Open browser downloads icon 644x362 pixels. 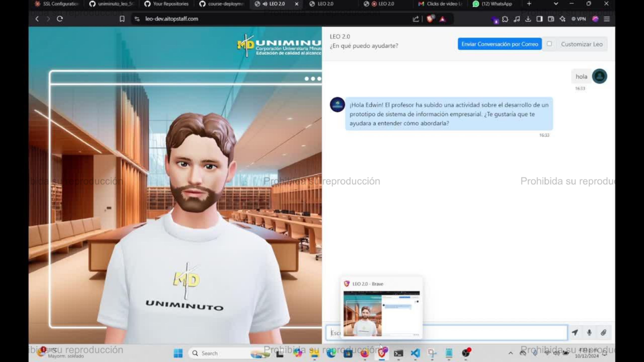tap(528, 19)
